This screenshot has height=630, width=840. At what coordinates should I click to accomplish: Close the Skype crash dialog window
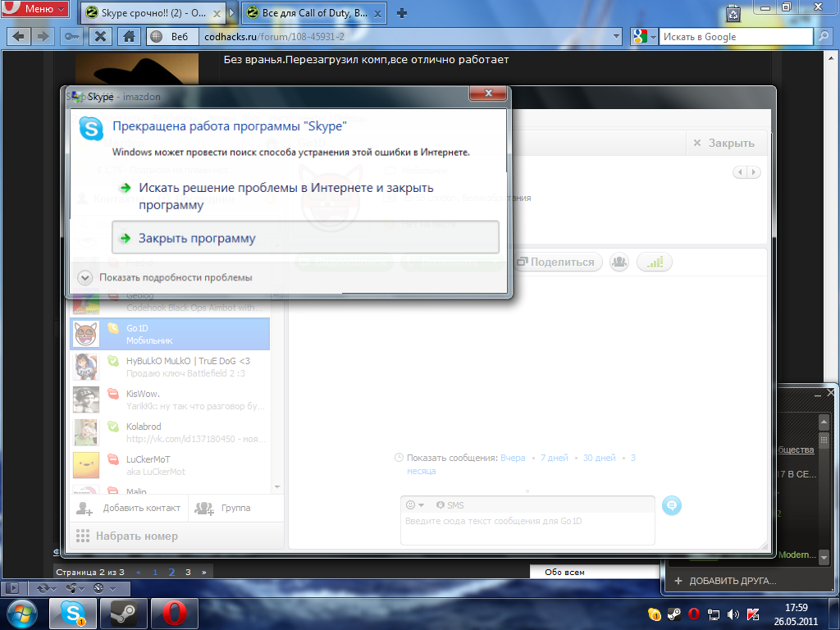pyautogui.click(x=488, y=94)
